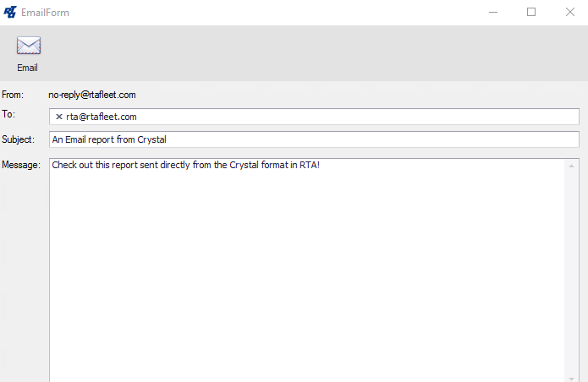Viewport: 588px width, 382px height.
Task: Click the Message box vertical scrollbar track
Action: tap(572, 270)
